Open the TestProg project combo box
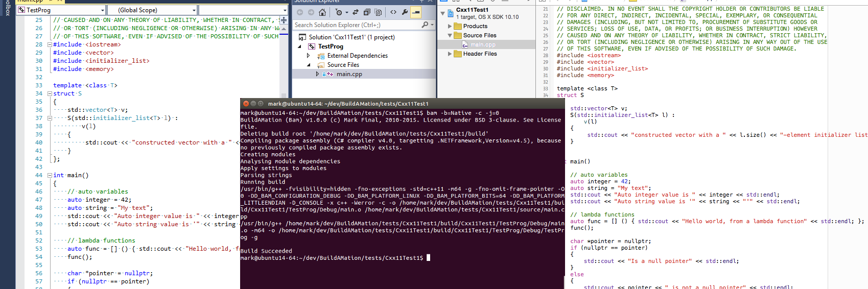This screenshot has width=868, height=289. [61, 10]
